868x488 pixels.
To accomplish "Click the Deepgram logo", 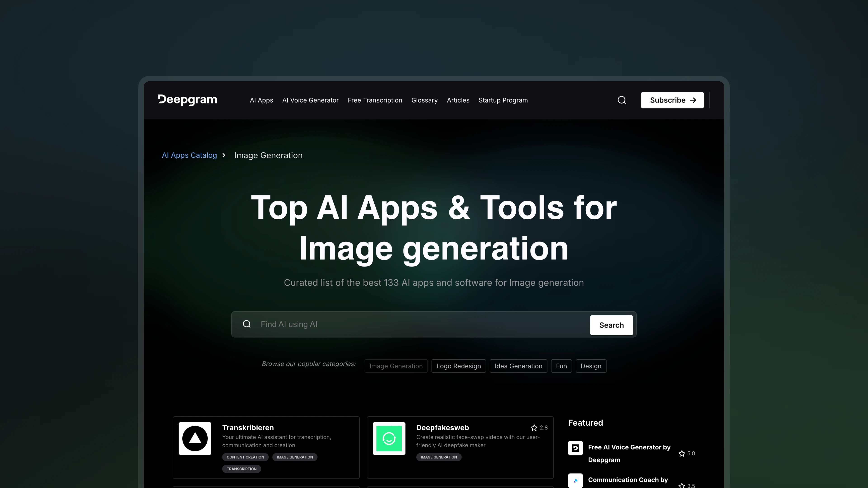I will pos(187,100).
